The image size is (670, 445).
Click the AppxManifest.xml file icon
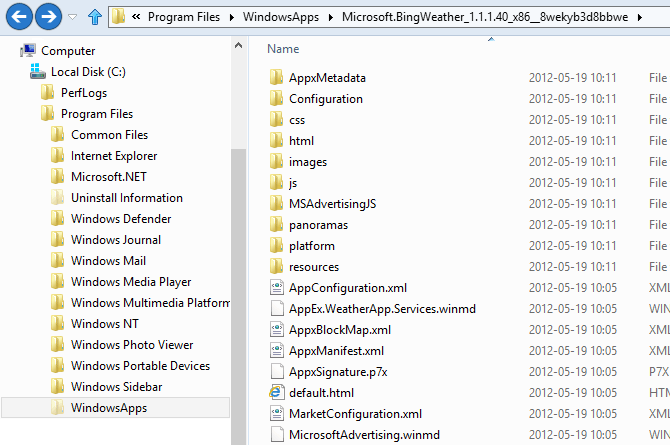point(277,350)
